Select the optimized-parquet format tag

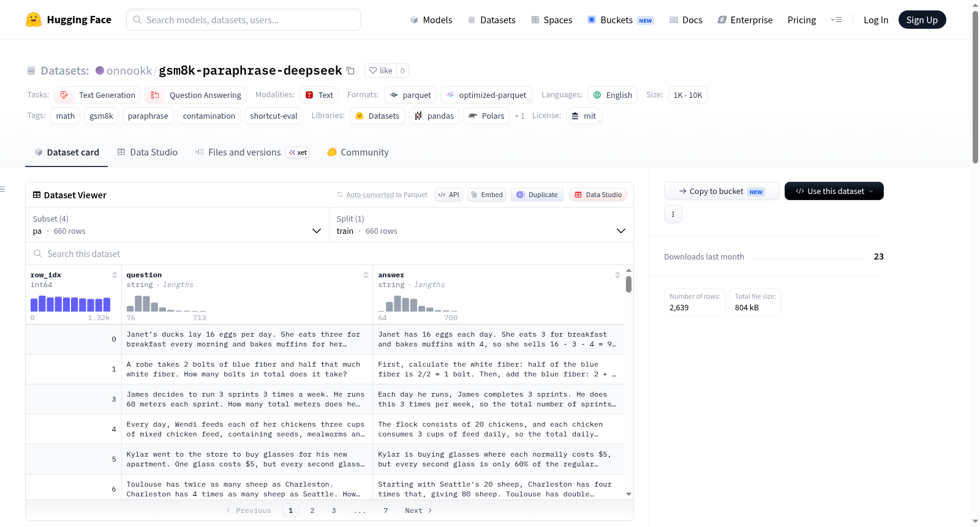pyautogui.click(x=486, y=95)
